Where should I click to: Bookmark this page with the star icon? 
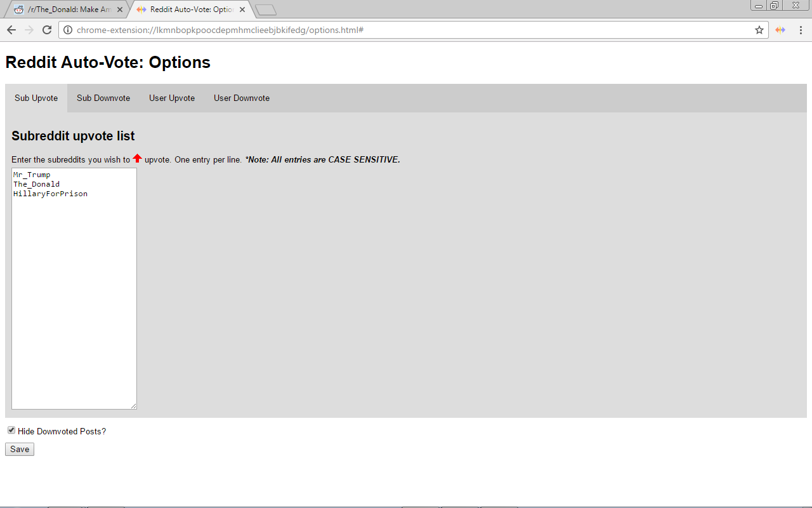(759, 30)
